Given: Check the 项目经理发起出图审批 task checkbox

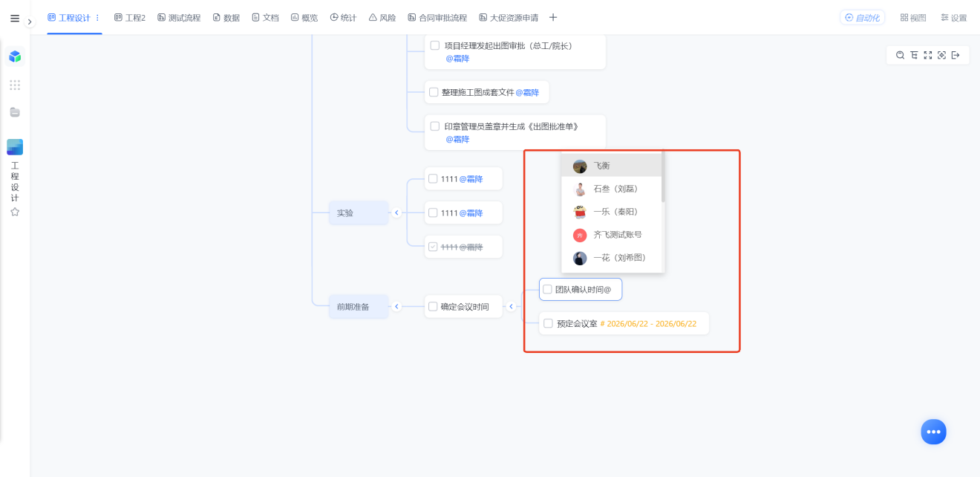Looking at the screenshot, I should pyautogui.click(x=435, y=45).
